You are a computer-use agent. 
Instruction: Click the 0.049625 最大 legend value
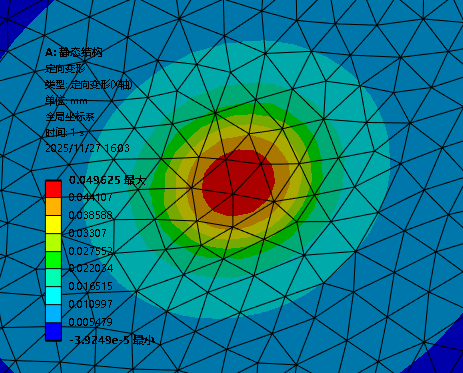pos(107,180)
